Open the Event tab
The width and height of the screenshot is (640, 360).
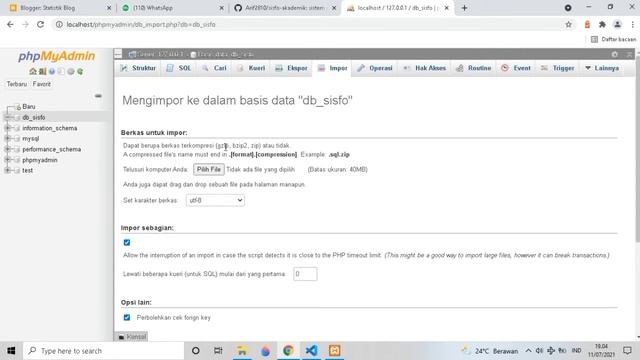516,68
